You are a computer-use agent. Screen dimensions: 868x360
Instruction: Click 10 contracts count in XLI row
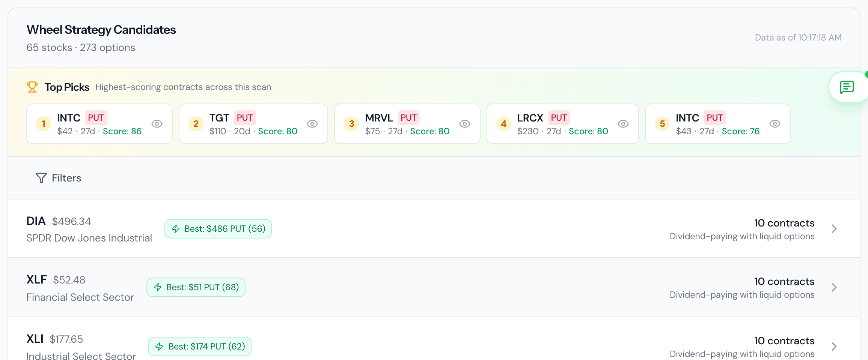pos(784,341)
